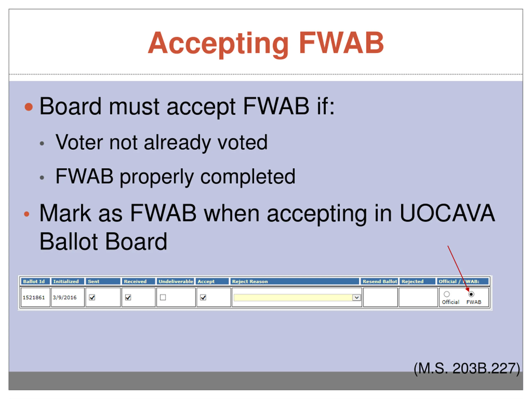
Task: Click the Sent column header
Action: point(103,281)
